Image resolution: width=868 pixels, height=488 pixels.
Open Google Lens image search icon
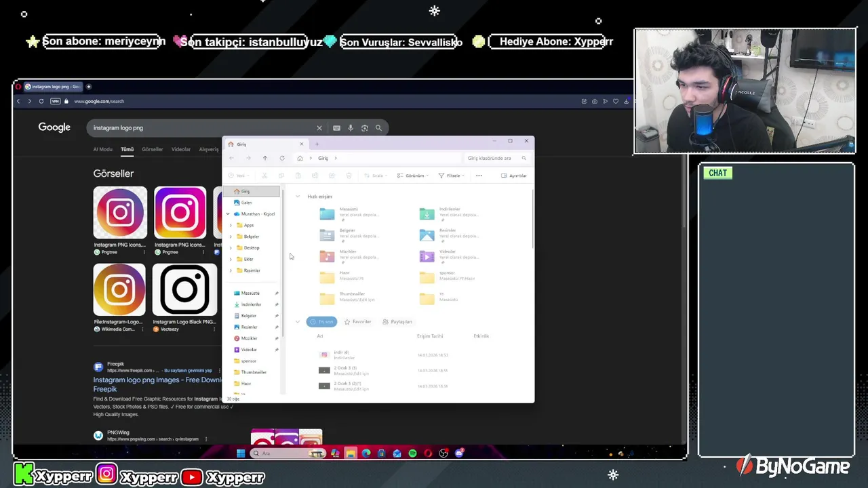tap(365, 127)
